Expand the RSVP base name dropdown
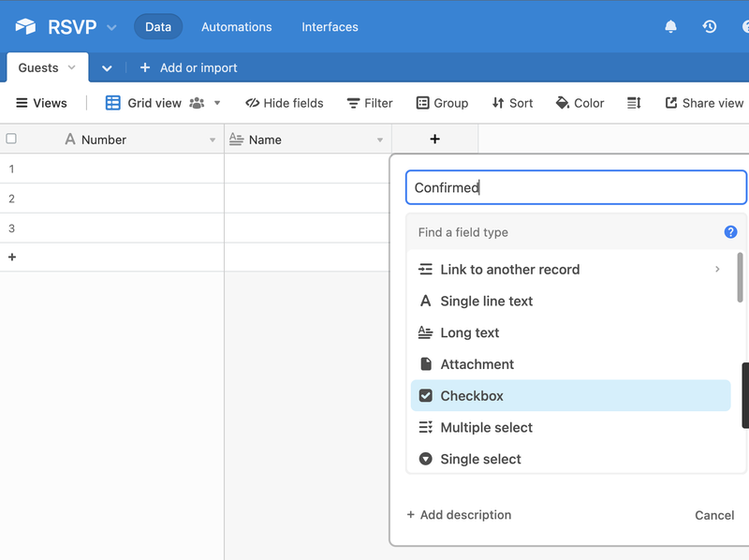The image size is (749, 560). pos(111,27)
